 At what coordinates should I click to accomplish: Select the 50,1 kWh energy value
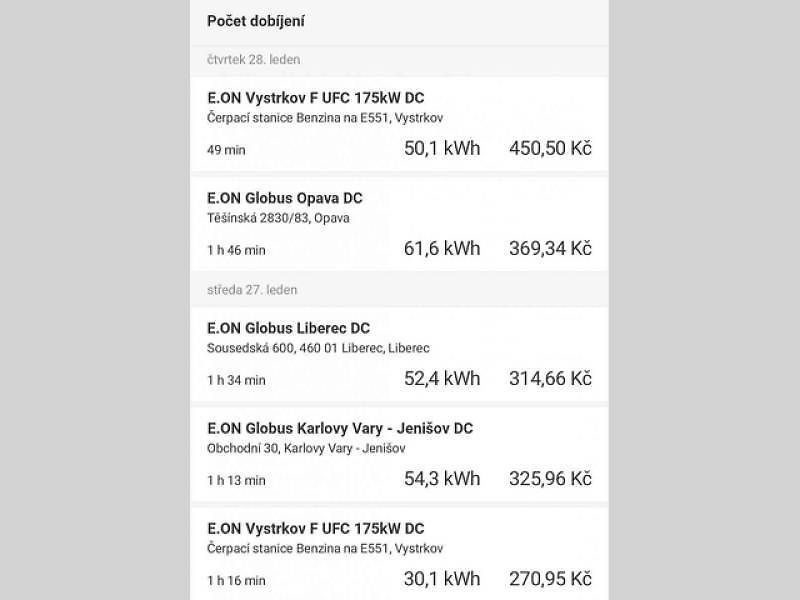pos(442,148)
